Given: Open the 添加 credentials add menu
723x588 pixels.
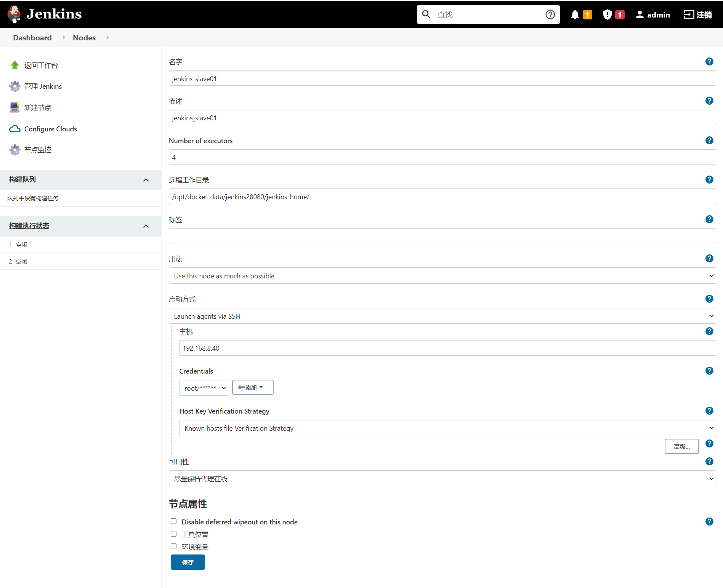Looking at the screenshot, I should point(253,388).
